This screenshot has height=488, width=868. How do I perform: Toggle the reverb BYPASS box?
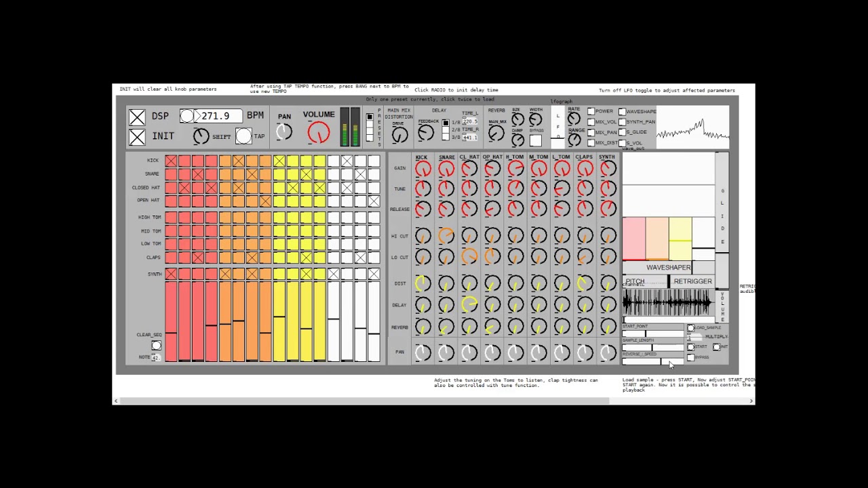click(536, 141)
